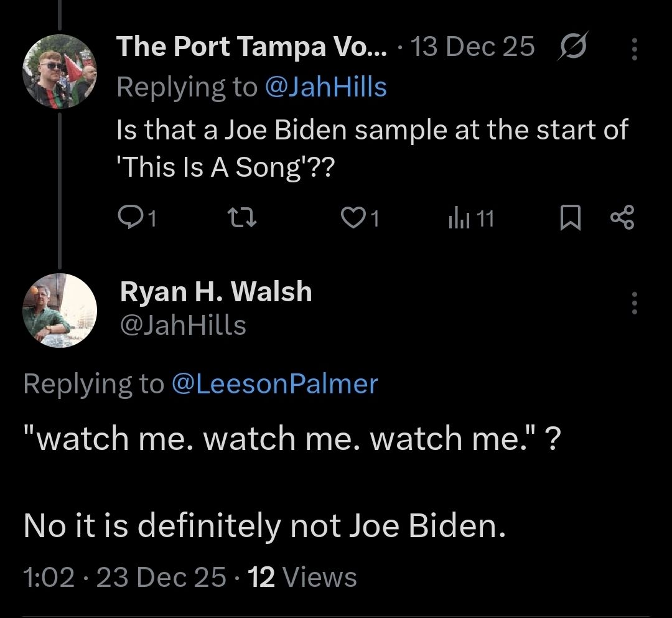This screenshot has width=672, height=618.
Task: Reply to The Port Tampa tweet
Action: [129, 217]
